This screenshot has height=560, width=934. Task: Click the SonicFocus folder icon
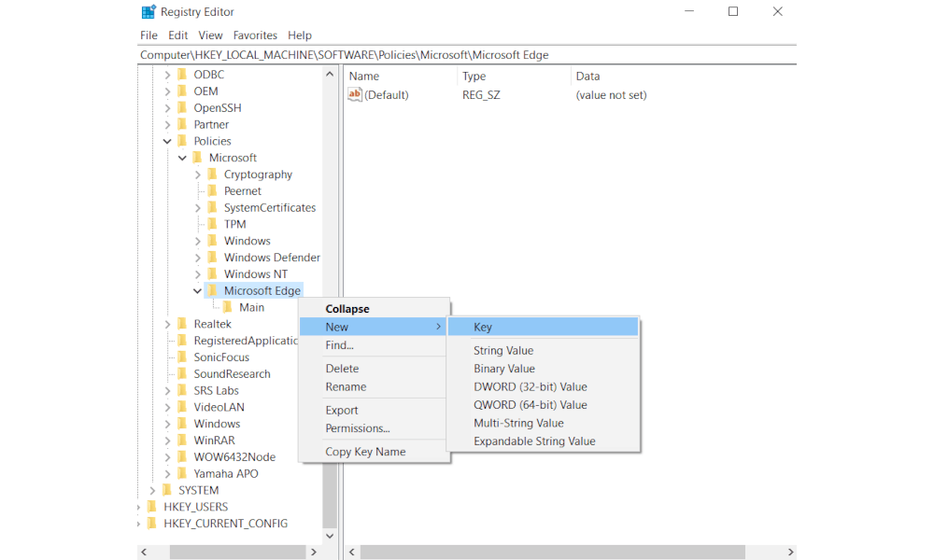tap(182, 357)
